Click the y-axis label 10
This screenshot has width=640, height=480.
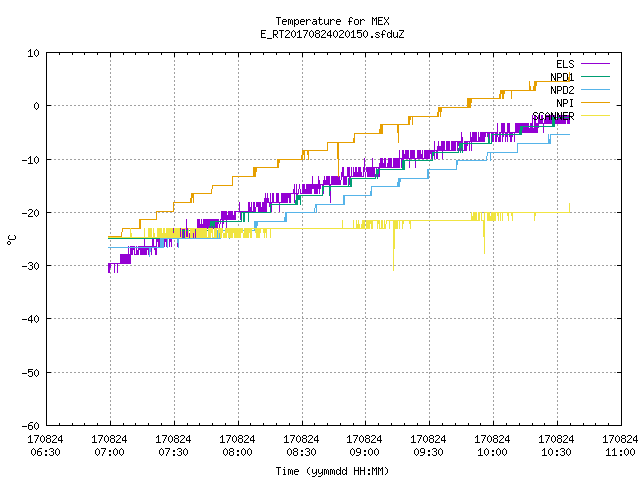[33, 53]
